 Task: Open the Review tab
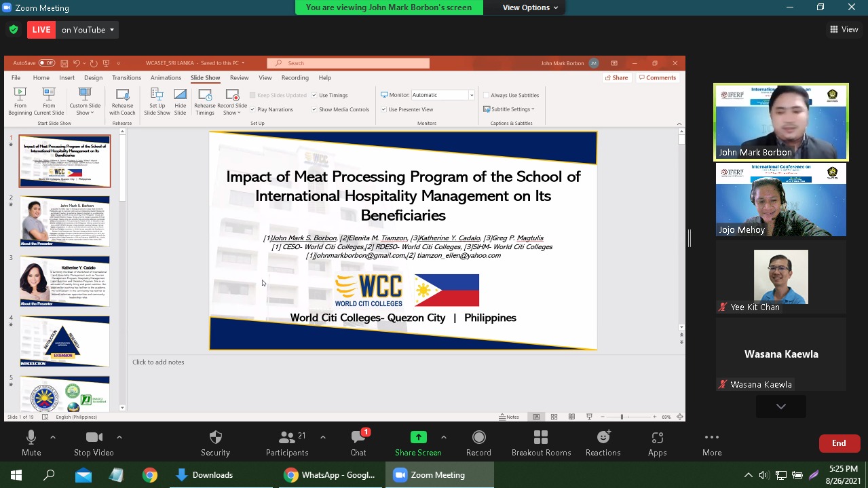tap(239, 78)
